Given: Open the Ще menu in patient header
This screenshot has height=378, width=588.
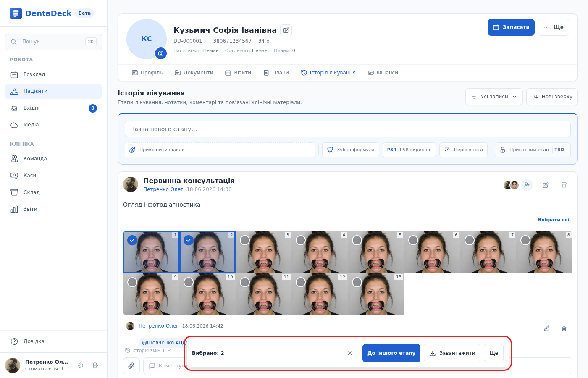Looking at the screenshot, I should 554,27.
